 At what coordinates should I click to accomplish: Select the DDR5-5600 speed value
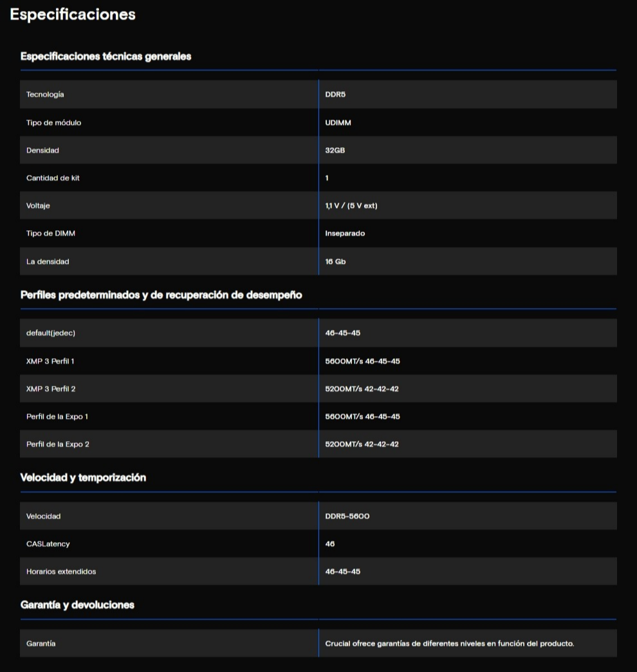[347, 516]
